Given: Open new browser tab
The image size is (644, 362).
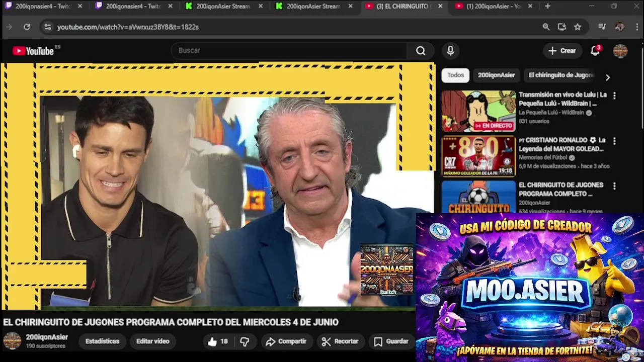Looking at the screenshot, I should [x=547, y=7].
